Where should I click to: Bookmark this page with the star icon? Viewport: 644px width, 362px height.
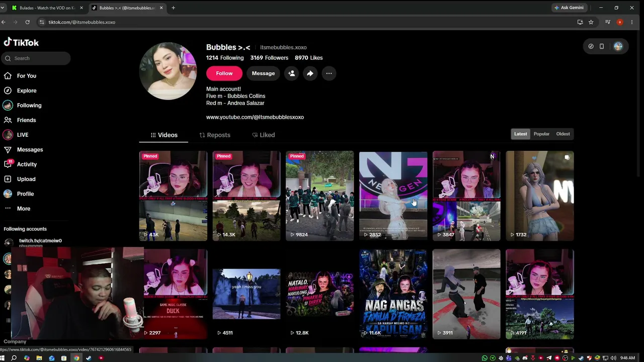591,22
